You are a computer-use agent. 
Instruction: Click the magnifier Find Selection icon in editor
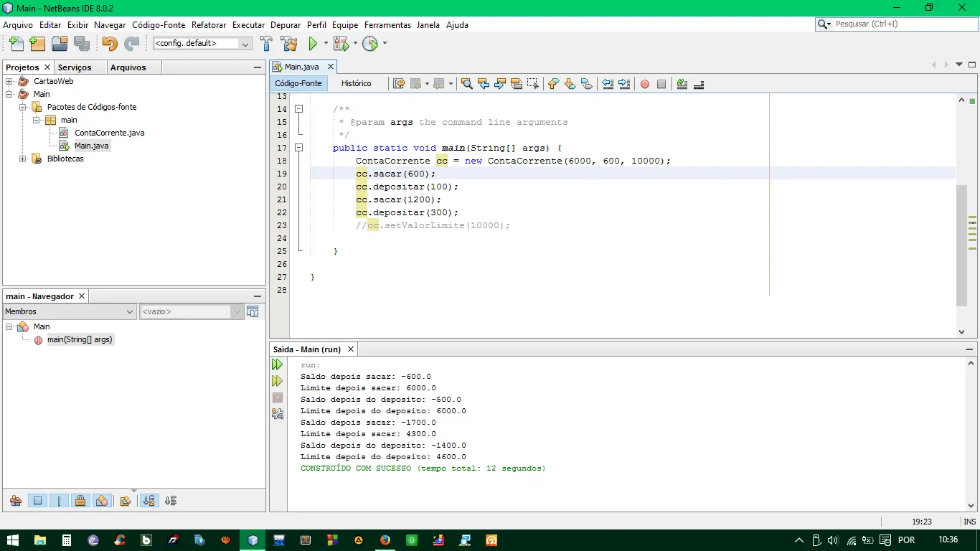[x=466, y=84]
